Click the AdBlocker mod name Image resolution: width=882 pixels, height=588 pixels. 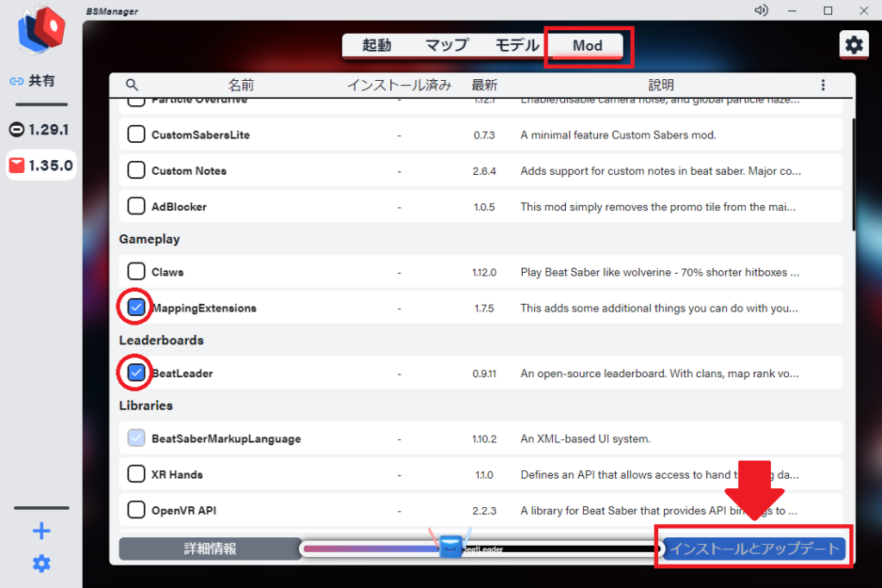point(179,207)
